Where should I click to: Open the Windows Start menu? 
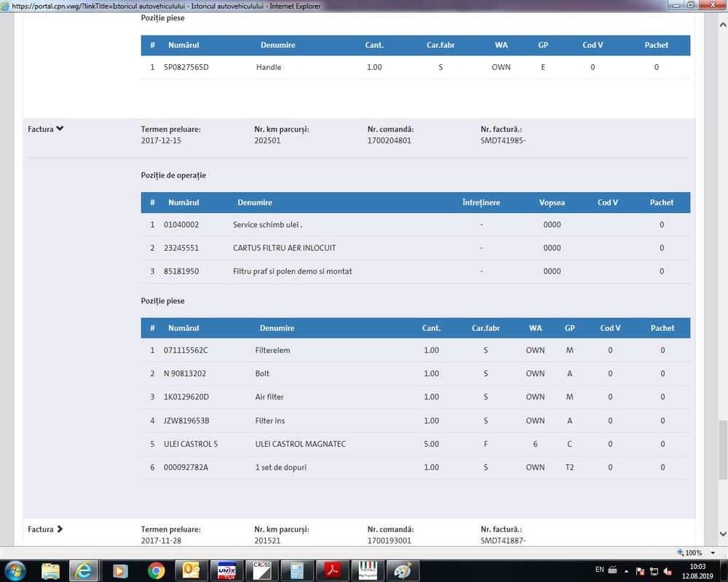coord(15,570)
